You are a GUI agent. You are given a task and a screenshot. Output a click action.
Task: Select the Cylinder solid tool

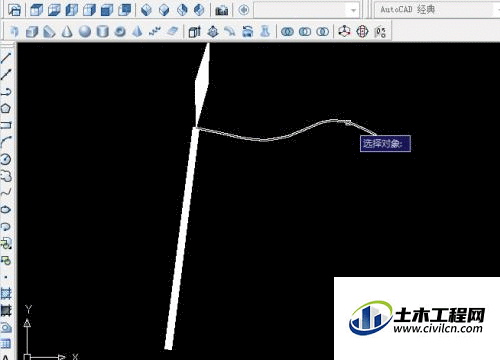pos(102,32)
